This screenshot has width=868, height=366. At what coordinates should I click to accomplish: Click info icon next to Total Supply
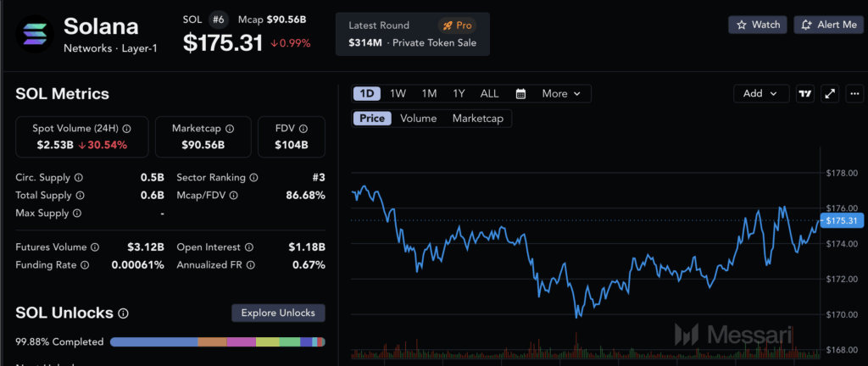click(x=81, y=195)
